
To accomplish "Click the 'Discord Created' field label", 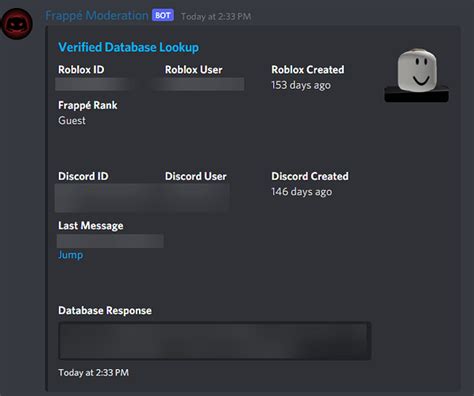I will (x=310, y=176).
